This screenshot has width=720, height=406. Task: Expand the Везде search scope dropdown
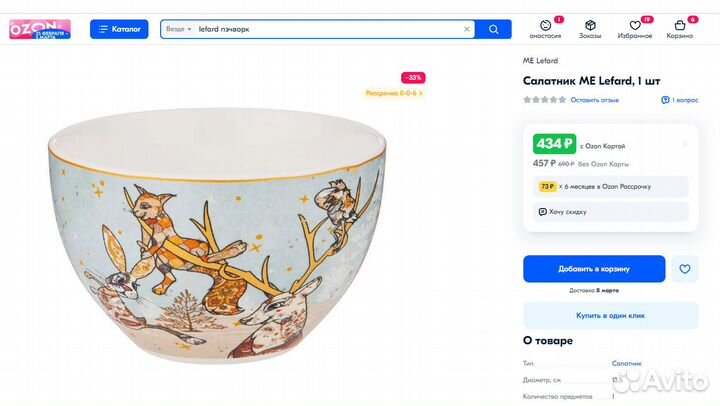177,29
